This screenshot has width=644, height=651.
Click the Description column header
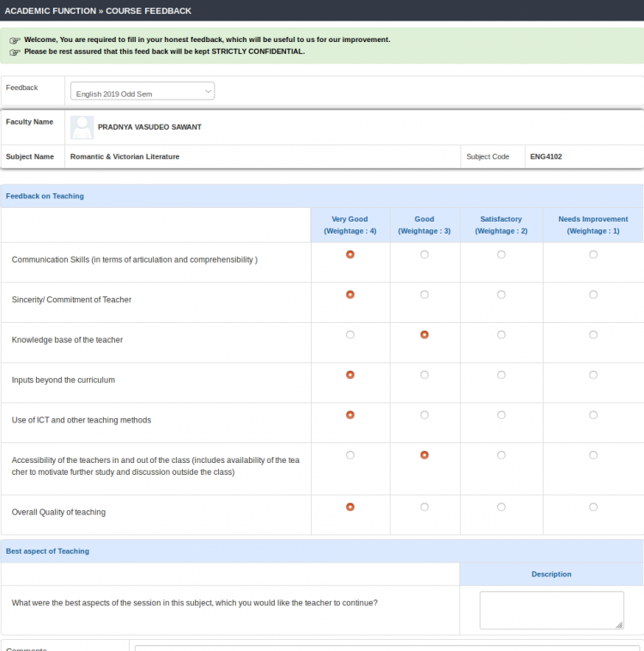click(x=551, y=575)
